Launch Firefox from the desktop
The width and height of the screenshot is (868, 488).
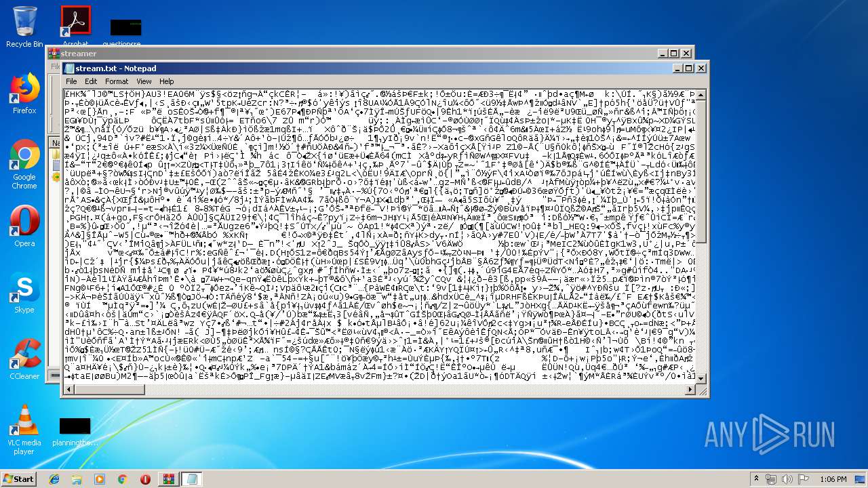[x=24, y=94]
